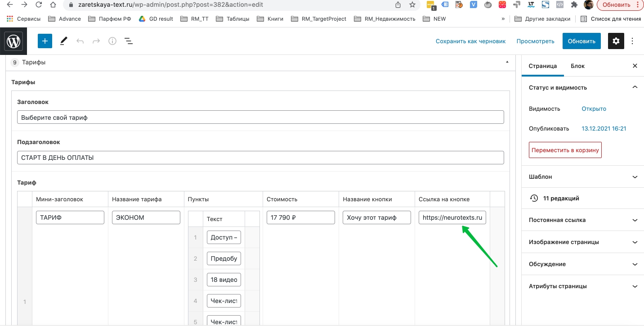Open the document details info icon
644x326 pixels.
pyautogui.click(x=112, y=41)
